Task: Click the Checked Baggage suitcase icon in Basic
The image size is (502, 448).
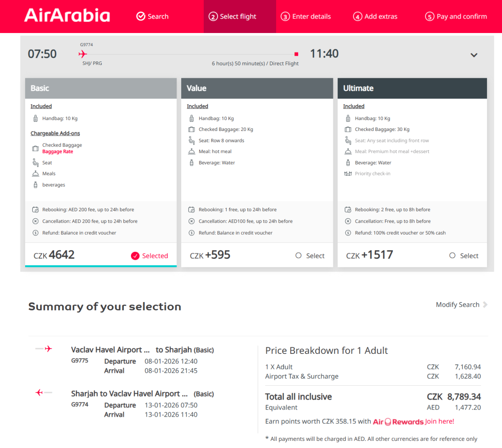Action: (x=36, y=148)
